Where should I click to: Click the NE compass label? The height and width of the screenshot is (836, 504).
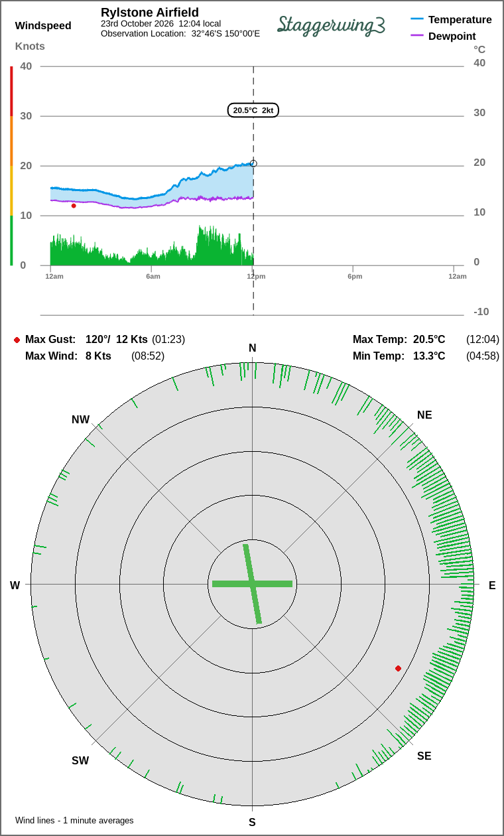pos(424,415)
